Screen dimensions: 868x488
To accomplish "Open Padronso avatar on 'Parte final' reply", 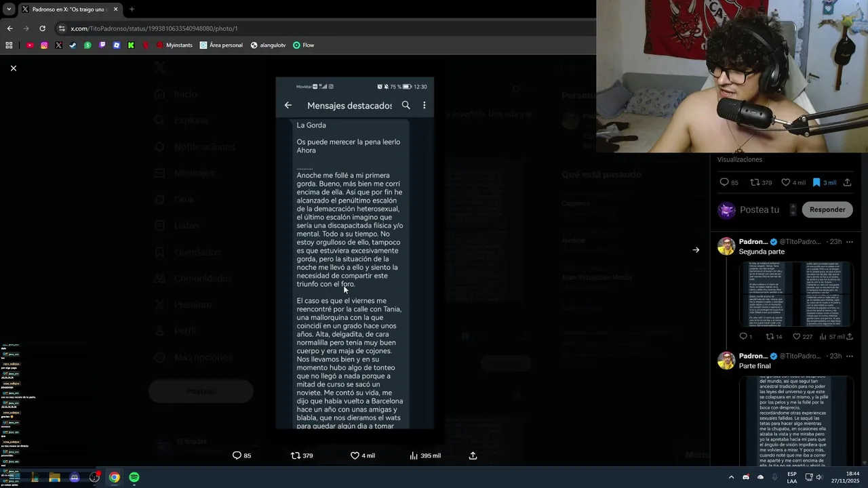I will (x=726, y=360).
